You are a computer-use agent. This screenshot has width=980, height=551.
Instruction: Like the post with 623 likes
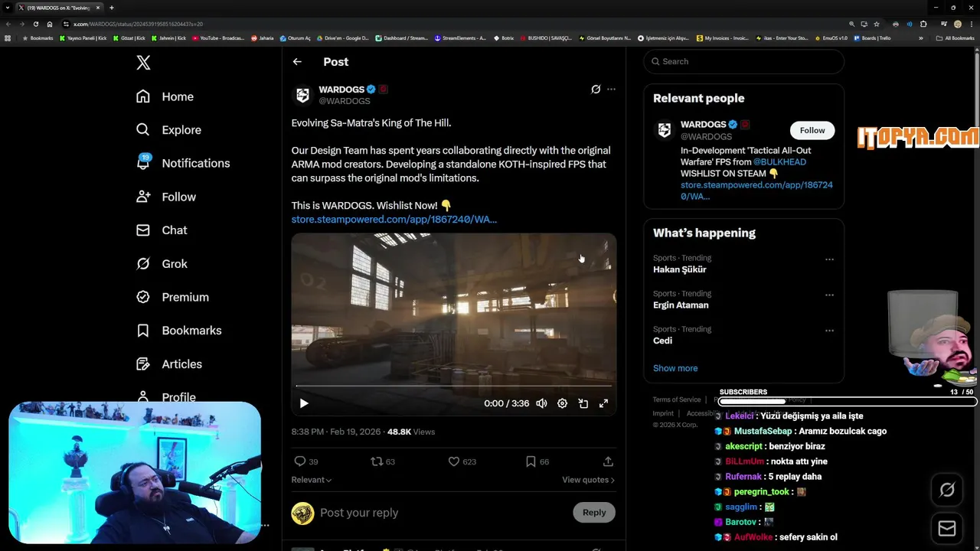click(462, 461)
